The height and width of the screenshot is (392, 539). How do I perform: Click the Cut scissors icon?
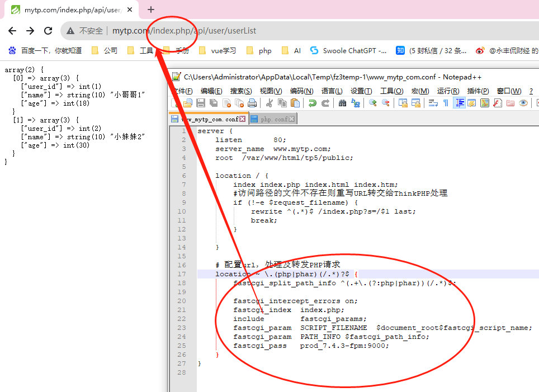[x=269, y=103]
